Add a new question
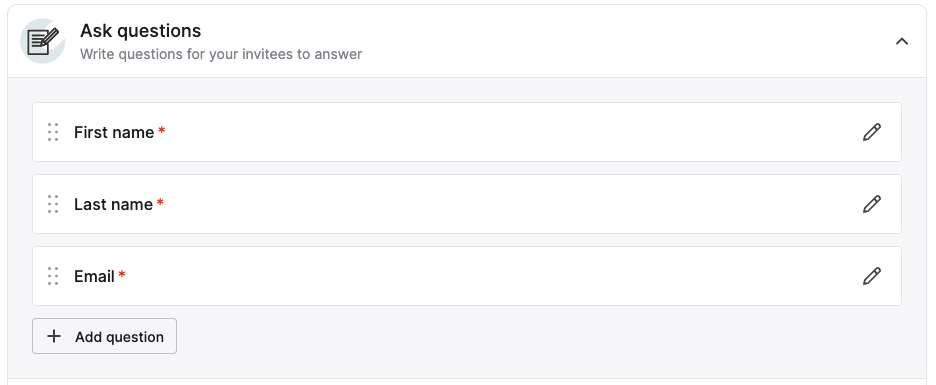This screenshot has width=936, height=385. click(x=104, y=336)
